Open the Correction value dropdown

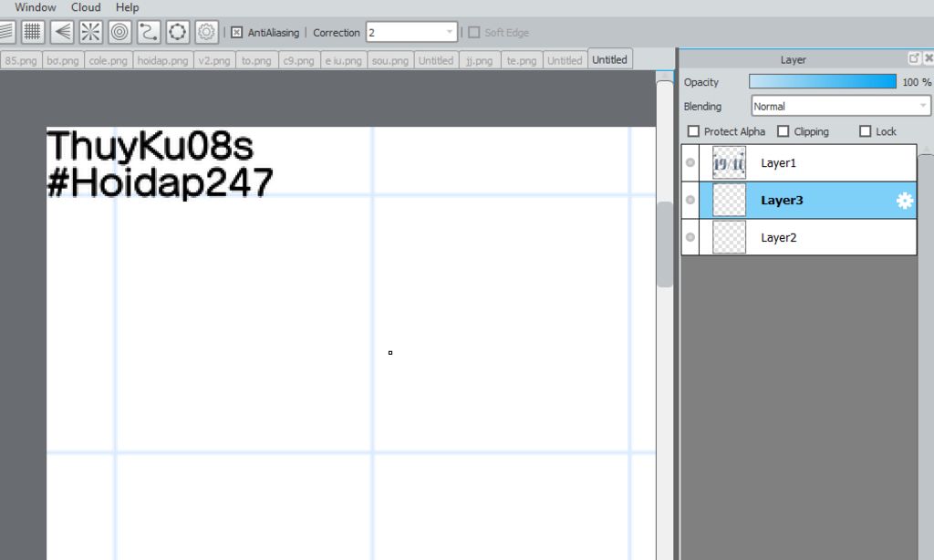[x=411, y=32]
